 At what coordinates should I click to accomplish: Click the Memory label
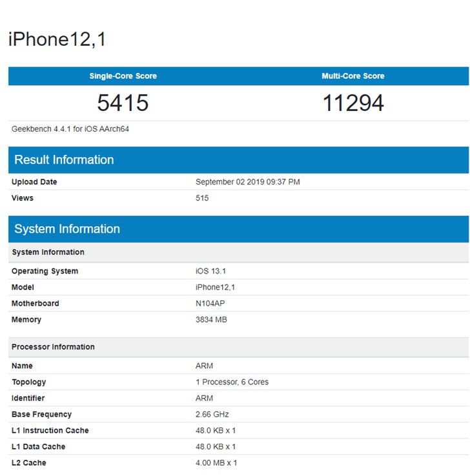26,320
